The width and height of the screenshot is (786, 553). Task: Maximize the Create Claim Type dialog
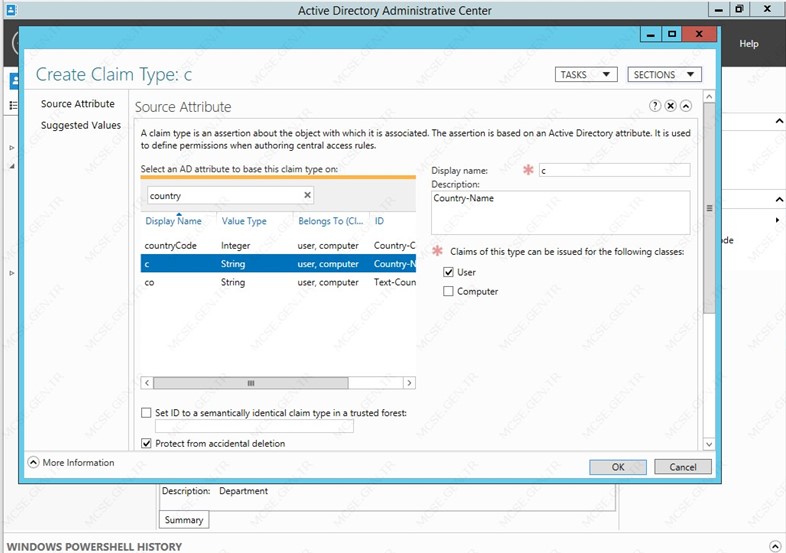672,34
